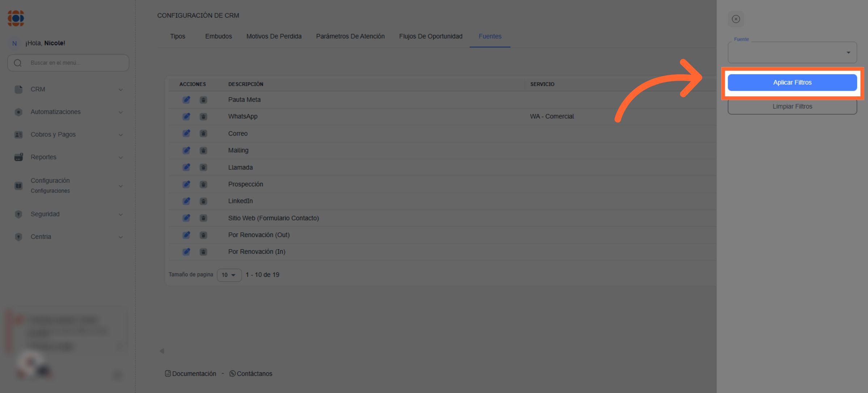This screenshot has width=868, height=393.
Task: Expand Cobros y Pagos menu
Action: point(68,135)
